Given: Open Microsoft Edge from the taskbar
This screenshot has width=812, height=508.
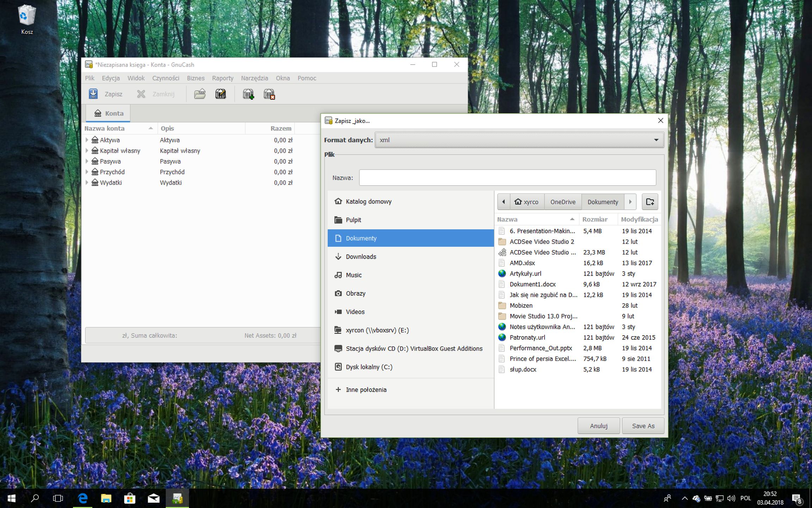Looking at the screenshot, I should (82, 498).
